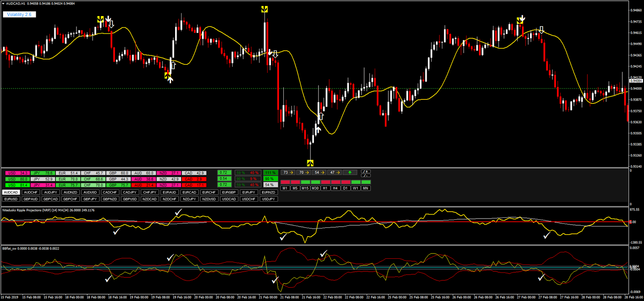
Task: Switch to the D1 timeframe
Action: point(345,188)
